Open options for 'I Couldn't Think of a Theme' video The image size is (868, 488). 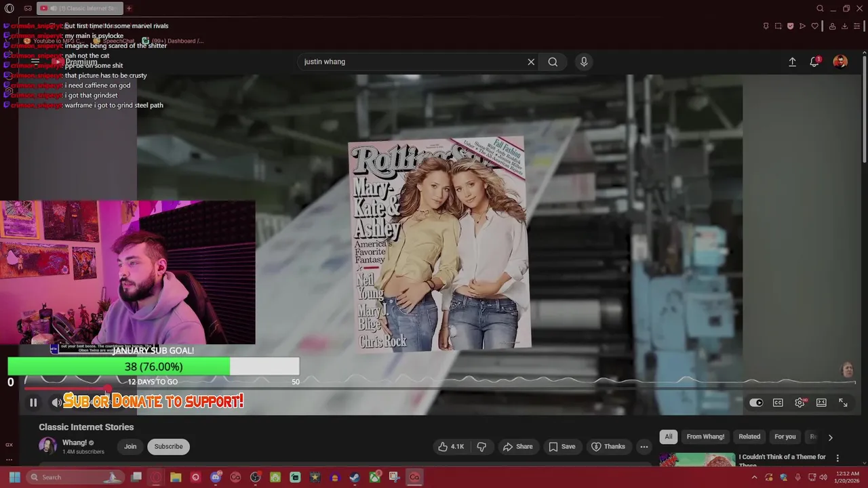coord(837,458)
